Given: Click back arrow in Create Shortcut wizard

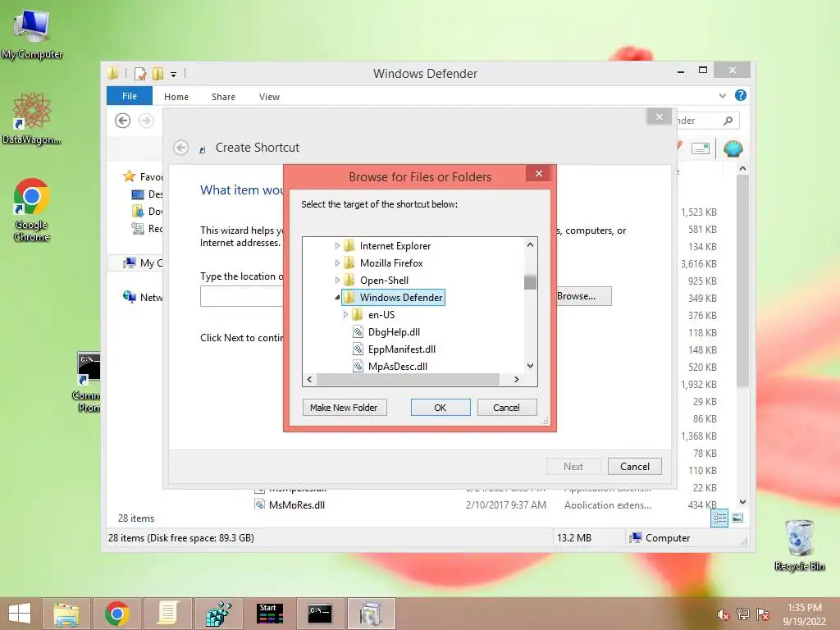Looking at the screenshot, I should (181, 148).
